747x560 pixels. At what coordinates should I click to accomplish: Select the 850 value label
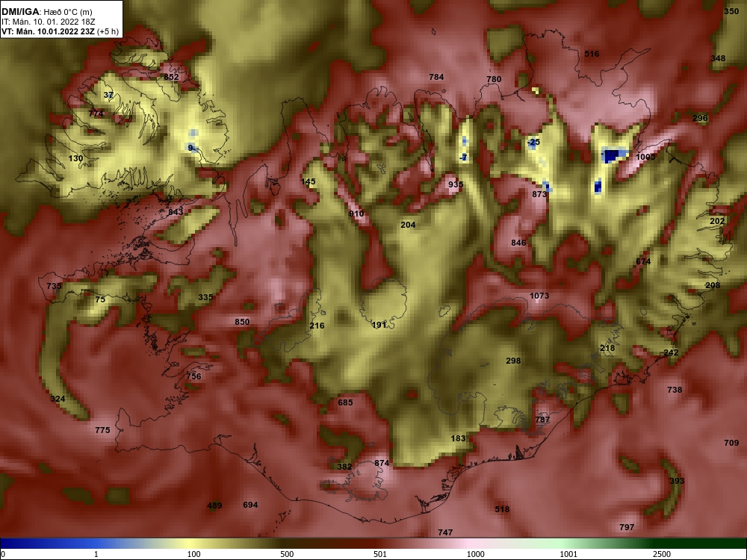point(242,322)
